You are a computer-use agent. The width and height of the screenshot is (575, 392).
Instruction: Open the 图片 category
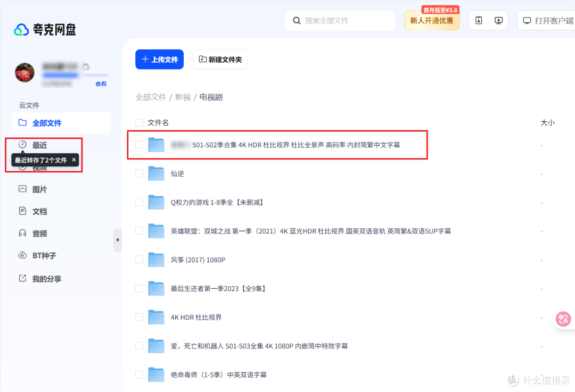[39, 189]
